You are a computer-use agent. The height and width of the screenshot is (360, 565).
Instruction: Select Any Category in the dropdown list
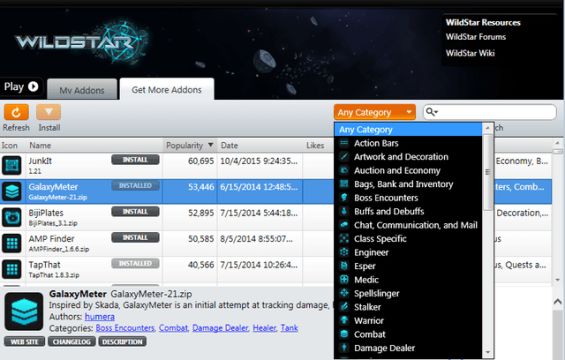409,130
